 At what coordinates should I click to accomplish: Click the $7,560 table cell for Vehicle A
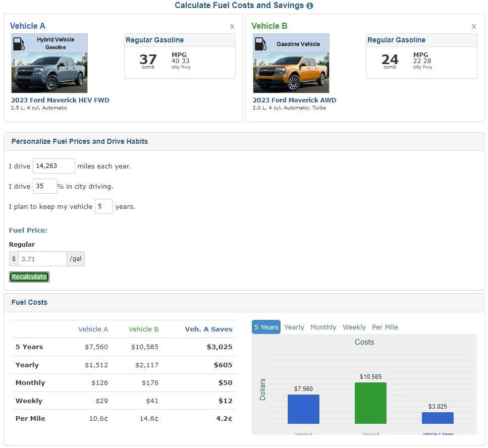pos(96,347)
